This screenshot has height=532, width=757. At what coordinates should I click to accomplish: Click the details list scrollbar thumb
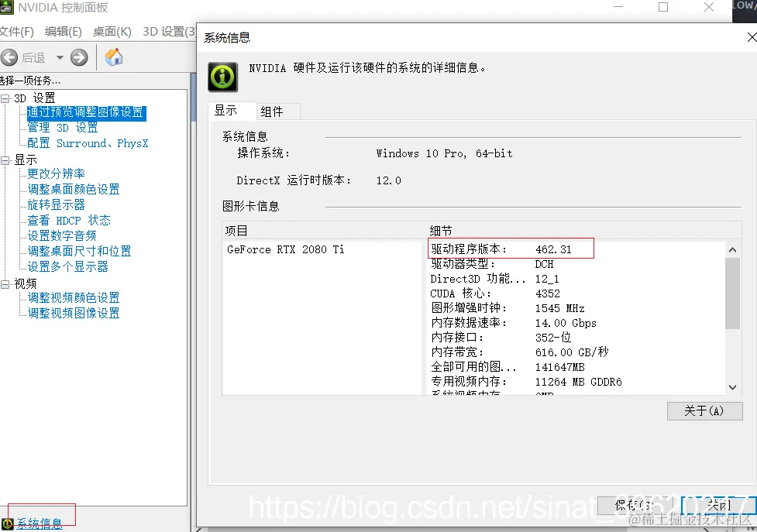coord(732,293)
